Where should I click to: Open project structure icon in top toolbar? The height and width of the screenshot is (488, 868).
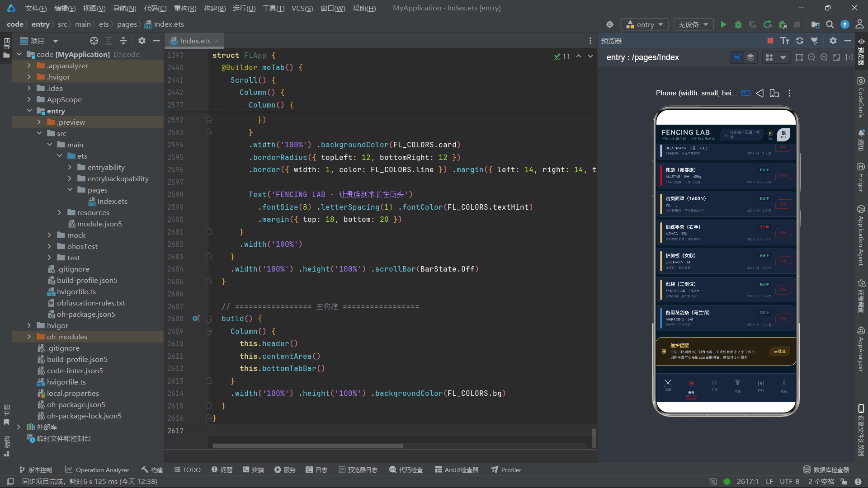816,24
